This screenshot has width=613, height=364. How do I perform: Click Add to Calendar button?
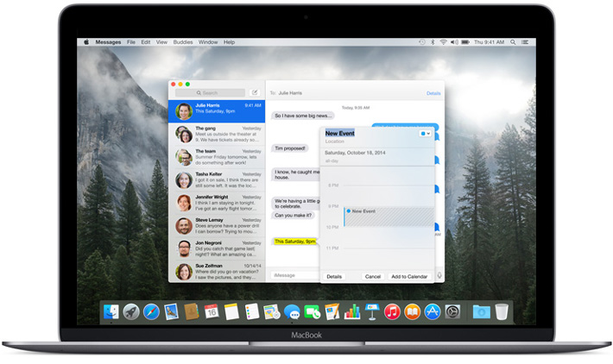[x=409, y=277]
